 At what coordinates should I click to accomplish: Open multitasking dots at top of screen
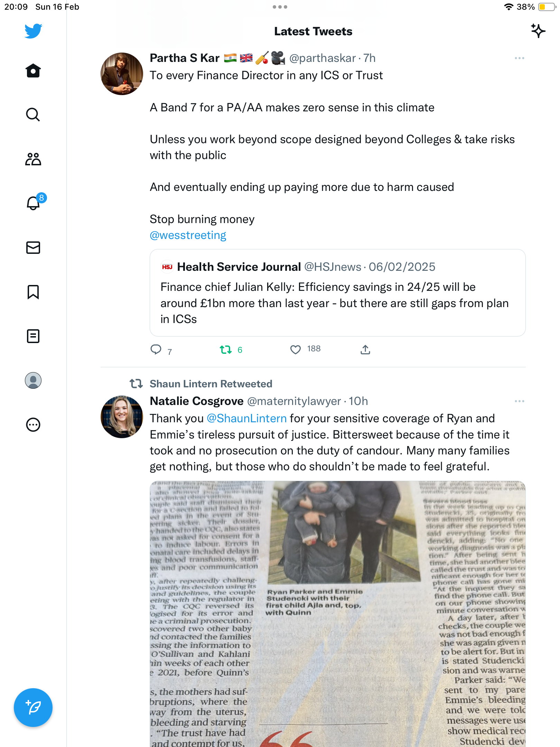pyautogui.click(x=280, y=7)
